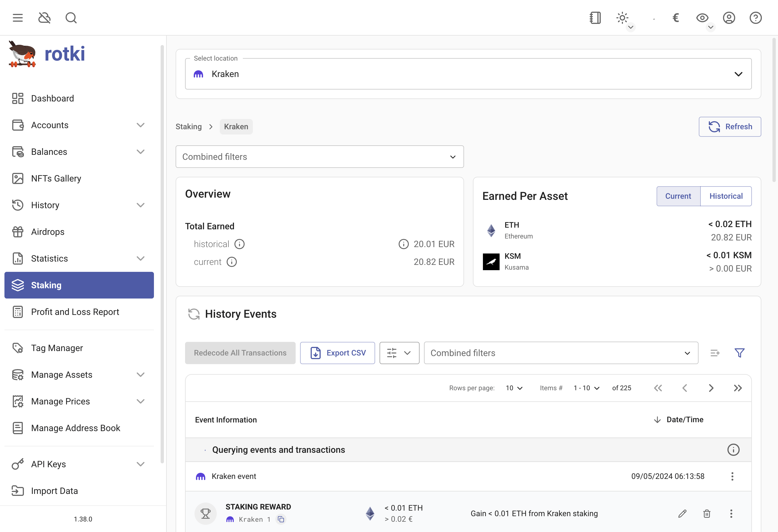
Task: Expand the Balances submenu
Action: coord(141,152)
